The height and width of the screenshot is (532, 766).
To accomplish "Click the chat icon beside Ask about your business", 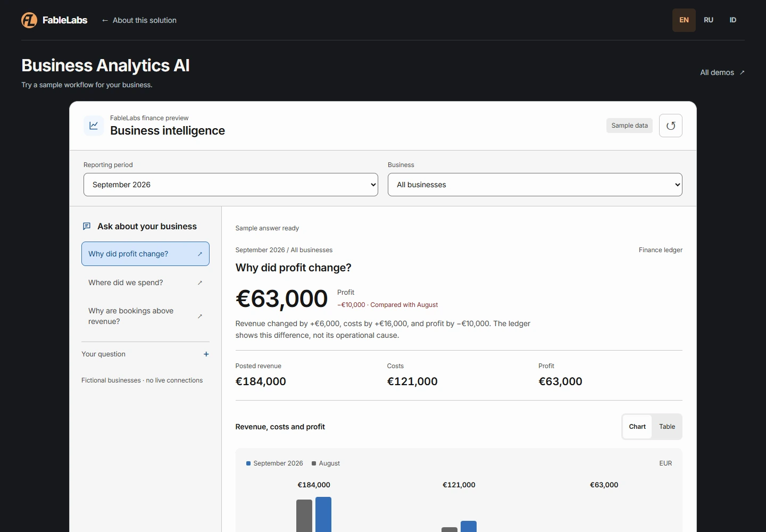I will click(x=87, y=226).
